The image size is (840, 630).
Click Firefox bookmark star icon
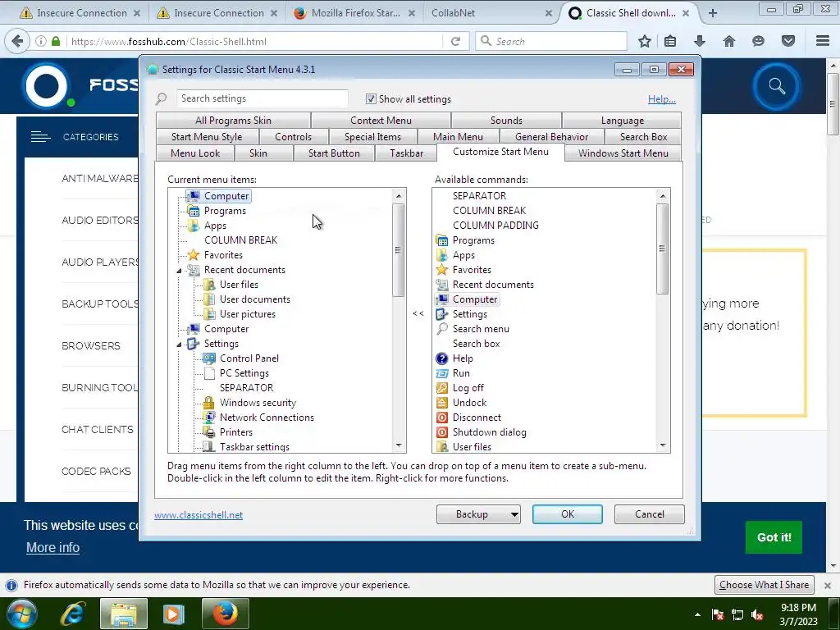[645, 41]
